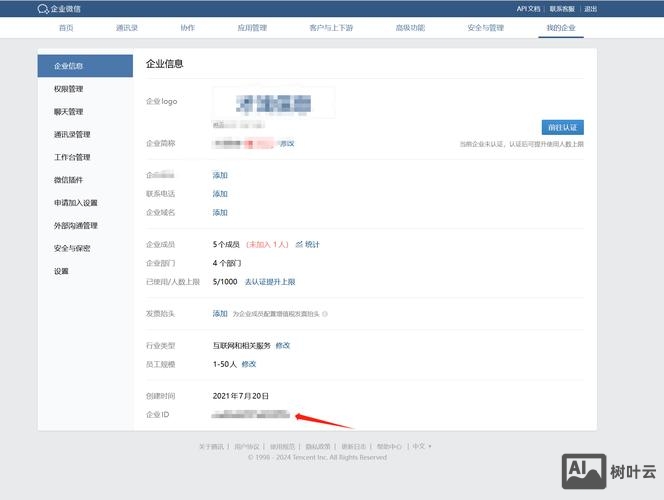Click the info icon beside 发票抬头 hint
The height and width of the screenshot is (500, 664).
(325, 314)
